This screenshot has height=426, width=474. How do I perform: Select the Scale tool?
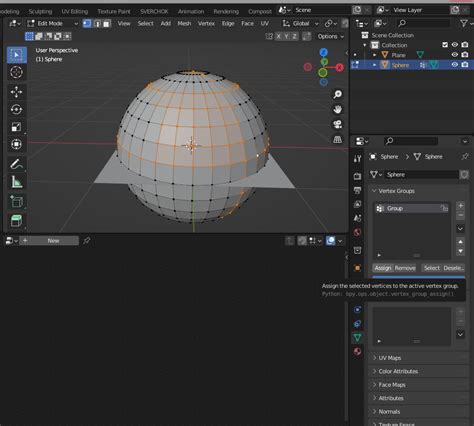tap(16, 127)
